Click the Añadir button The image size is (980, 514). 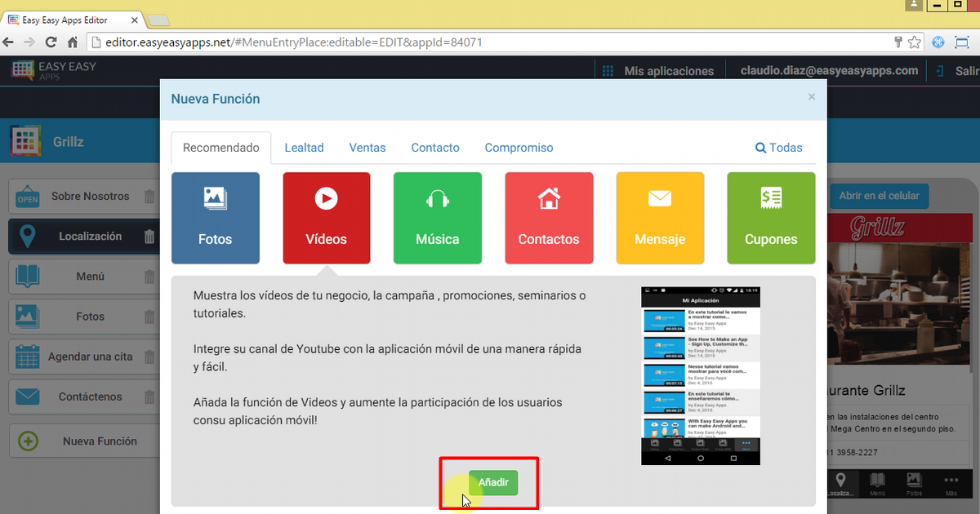point(492,482)
